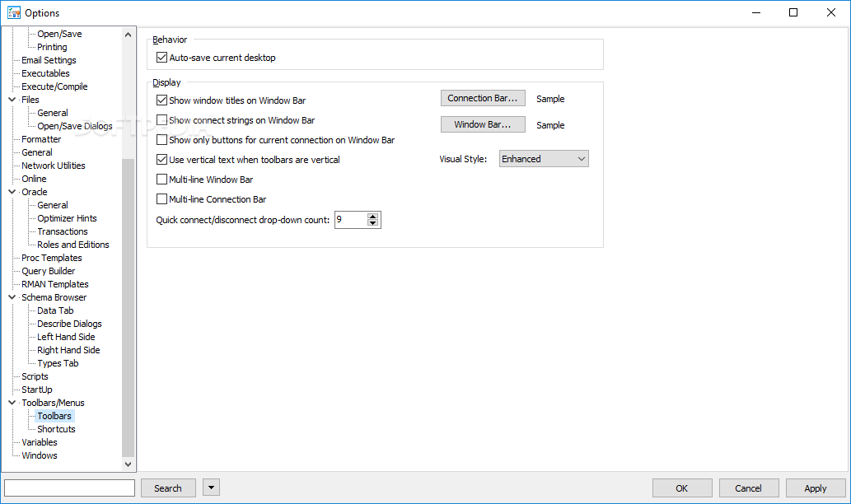Confirm with the OK button

click(x=682, y=488)
